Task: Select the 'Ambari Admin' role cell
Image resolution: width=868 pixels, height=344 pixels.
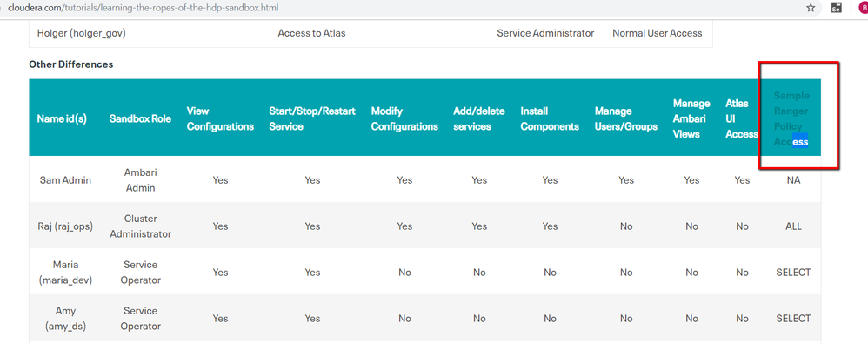Action: (x=140, y=180)
